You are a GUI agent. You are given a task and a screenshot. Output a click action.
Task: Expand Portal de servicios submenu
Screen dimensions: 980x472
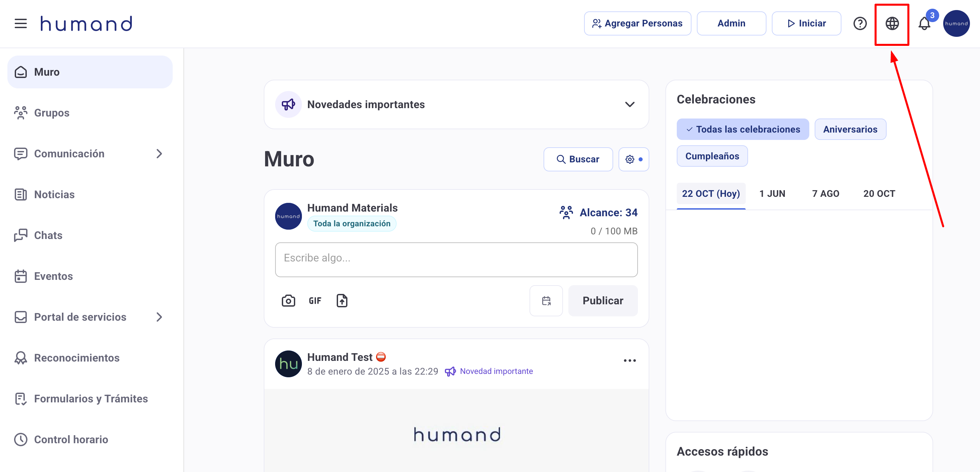click(x=159, y=317)
